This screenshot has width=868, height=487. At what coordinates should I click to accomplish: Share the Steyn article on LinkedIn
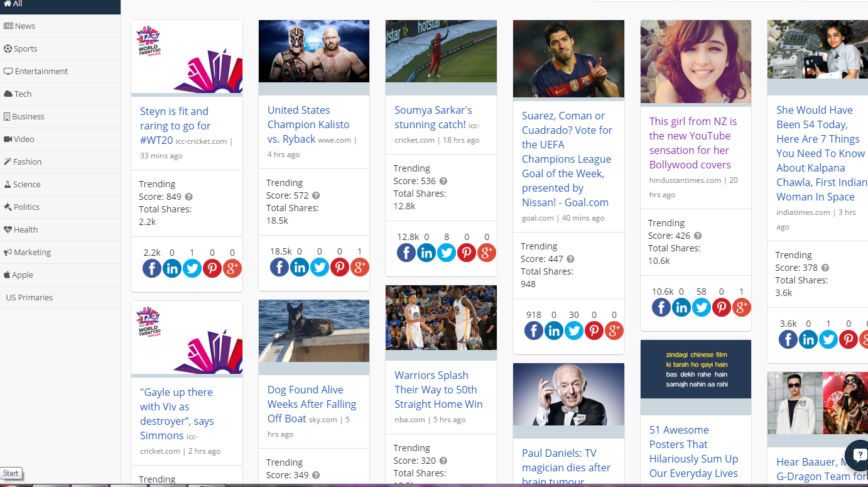point(172,268)
